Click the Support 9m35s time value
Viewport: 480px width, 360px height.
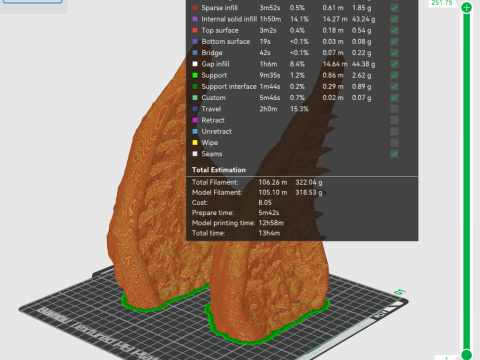point(270,75)
